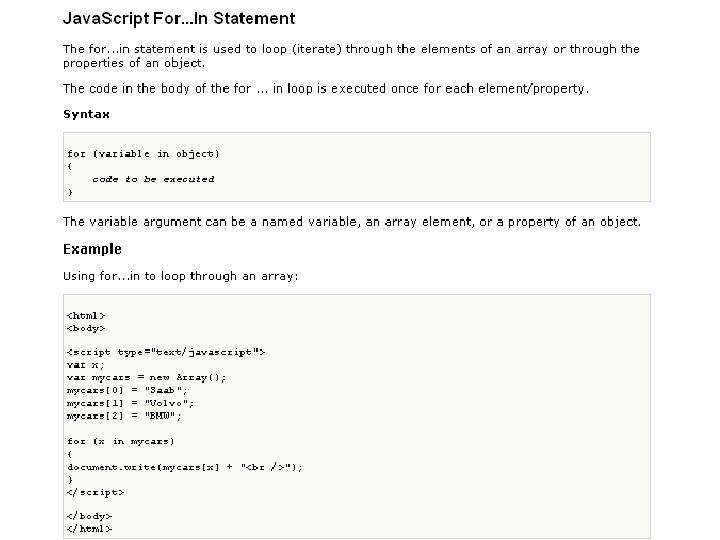Viewport: 720px width, 540px height.
Task: Click the "var x;" code line
Action: (84, 365)
